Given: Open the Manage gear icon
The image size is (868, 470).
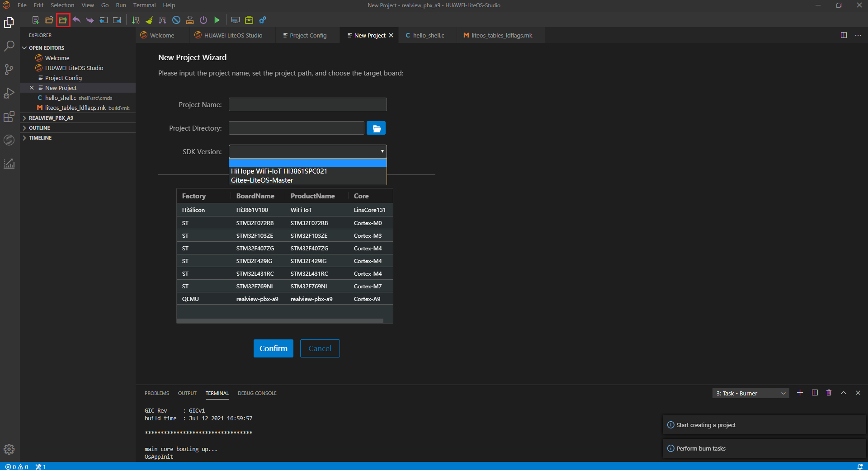Looking at the screenshot, I should (x=9, y=449).
